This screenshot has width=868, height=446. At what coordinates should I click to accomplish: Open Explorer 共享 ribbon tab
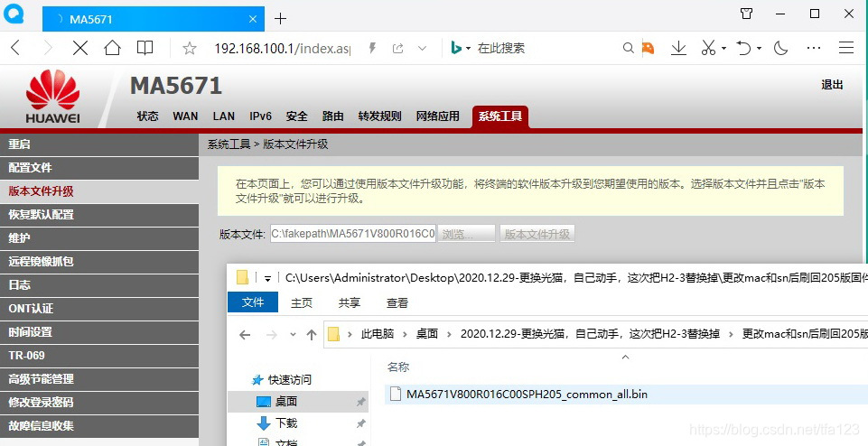(350, 302)
